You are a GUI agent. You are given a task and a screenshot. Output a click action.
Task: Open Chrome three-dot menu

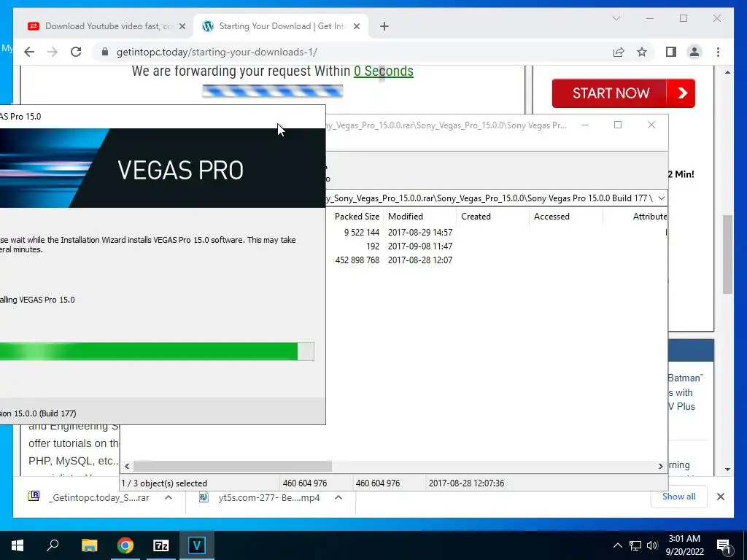click(718, 52)
